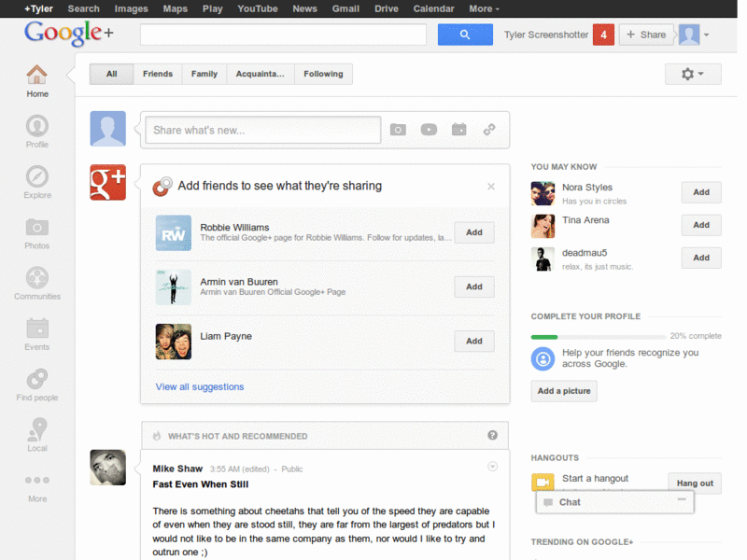
Task: Focus the Google+ search box
Action: pos(283,35)
